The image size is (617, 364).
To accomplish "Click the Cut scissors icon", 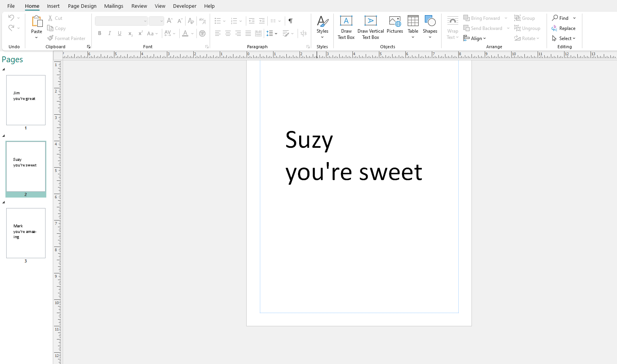I will 50,18.
